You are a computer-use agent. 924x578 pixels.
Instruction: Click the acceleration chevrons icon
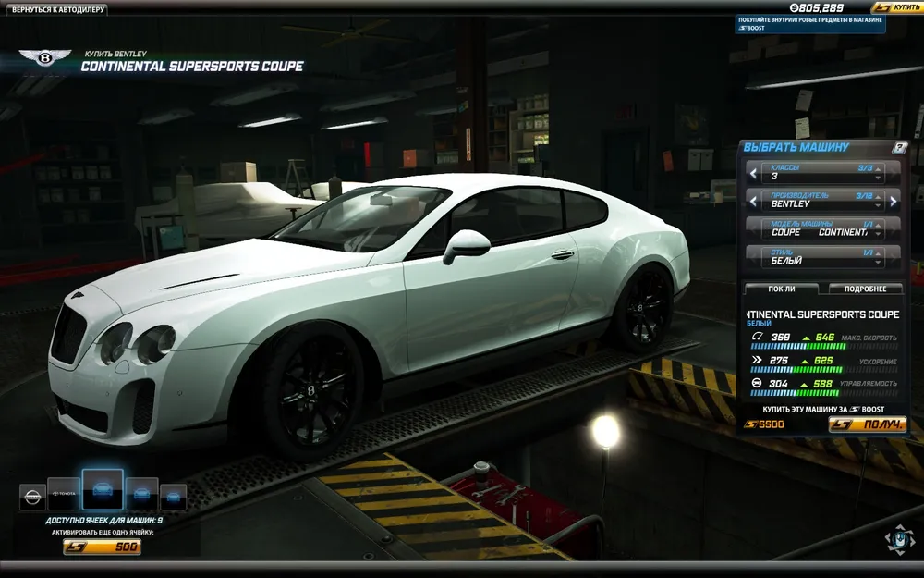click(x=757, y=360)
